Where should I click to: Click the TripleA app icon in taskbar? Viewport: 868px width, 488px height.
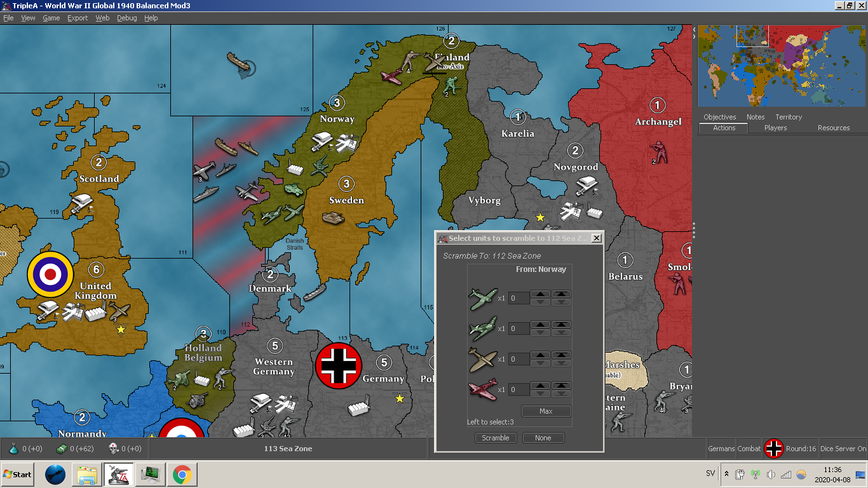point(118,474)
